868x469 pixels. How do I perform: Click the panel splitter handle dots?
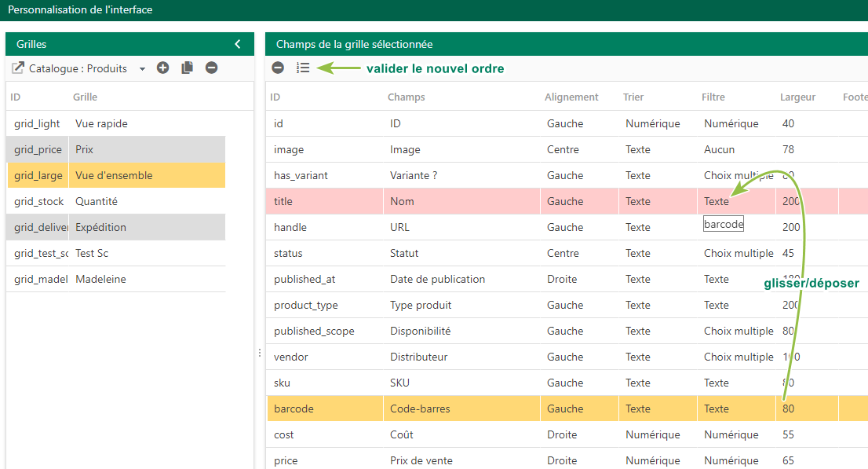[260, 353]
